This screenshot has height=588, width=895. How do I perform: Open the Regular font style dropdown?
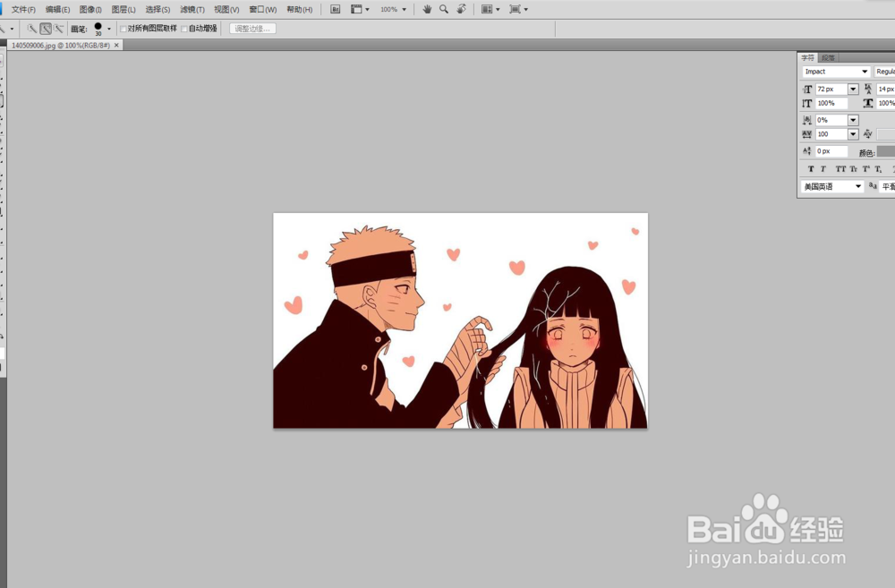click(885, 72)
